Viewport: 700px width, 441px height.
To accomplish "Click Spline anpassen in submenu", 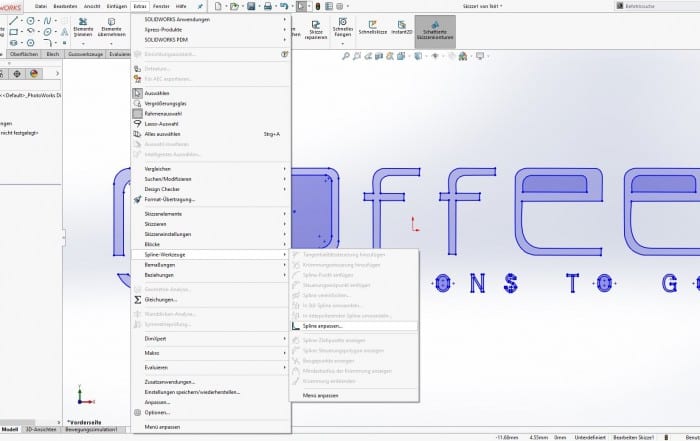I will [354, 326].
